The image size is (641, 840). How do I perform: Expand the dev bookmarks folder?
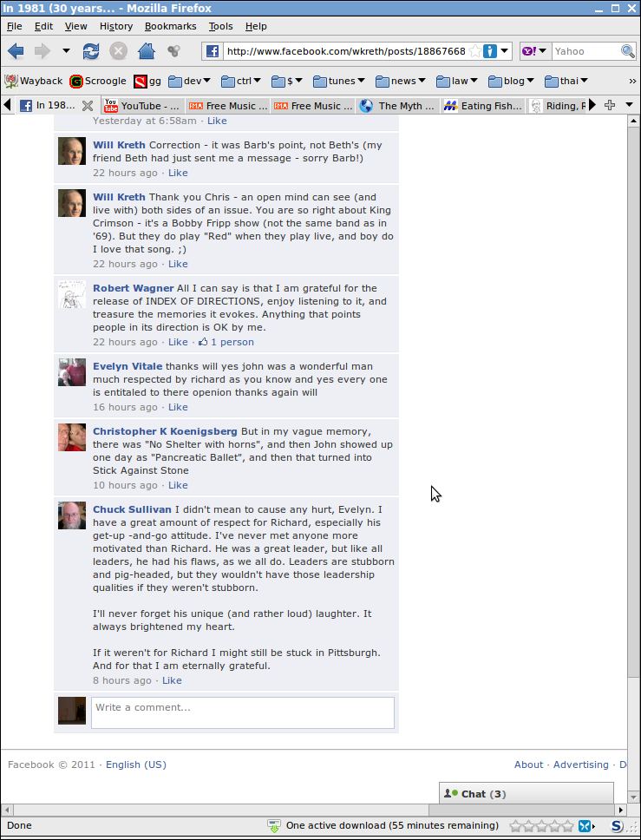[x=190, y=82]
